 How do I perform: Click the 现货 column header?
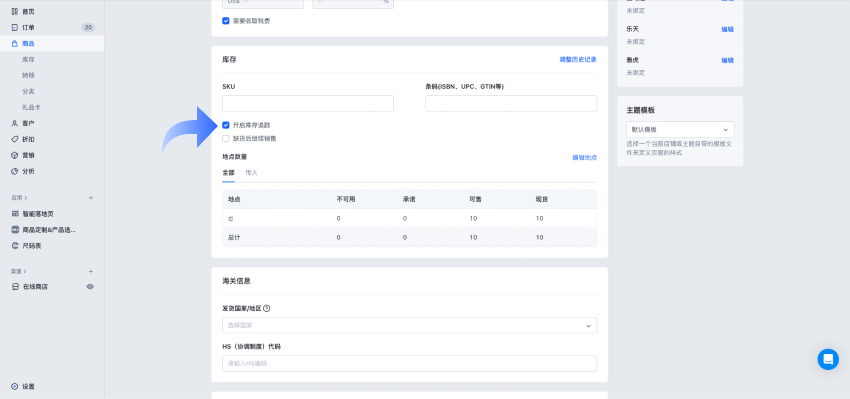click(542, 200)
